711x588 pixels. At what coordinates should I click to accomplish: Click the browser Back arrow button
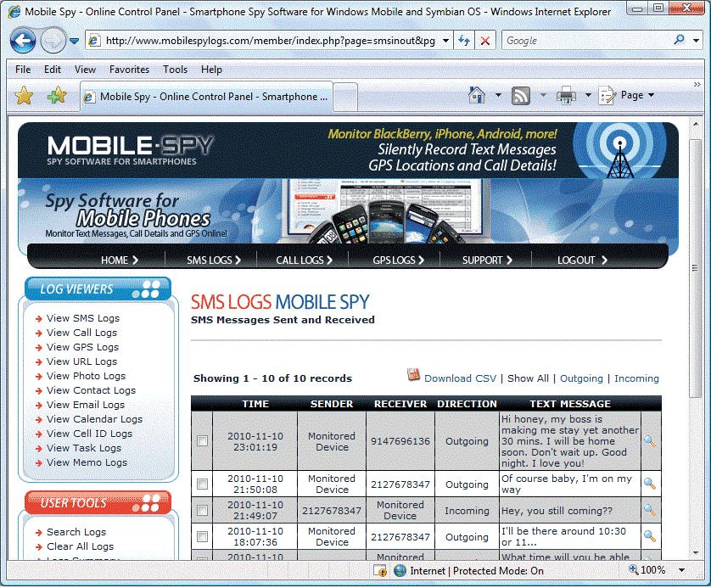tap(23, 41)
